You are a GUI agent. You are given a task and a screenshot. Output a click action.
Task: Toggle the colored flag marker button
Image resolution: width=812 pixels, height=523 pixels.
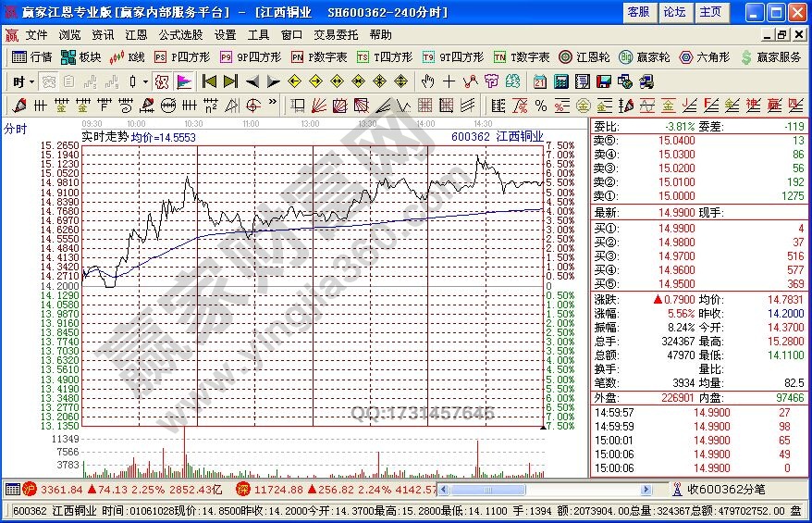click(183, 81)
